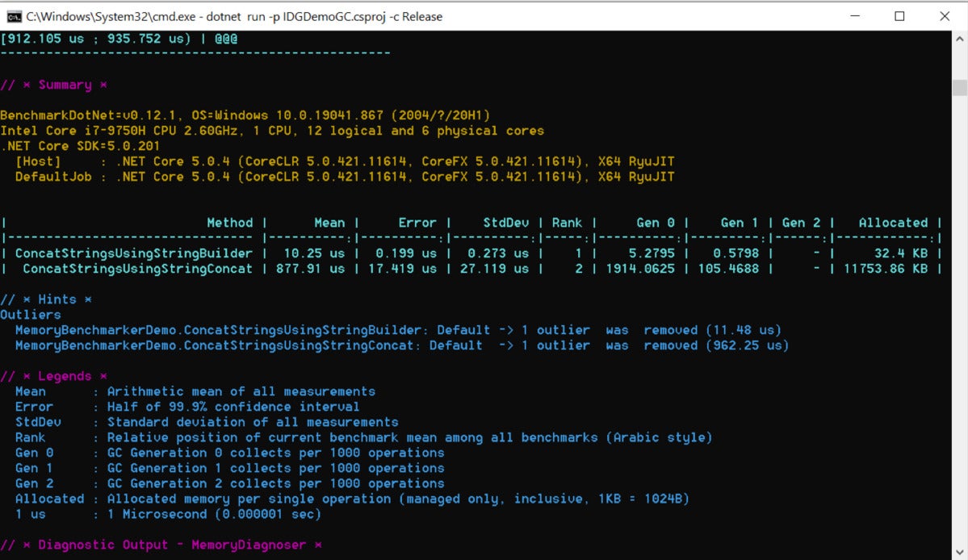The height and width of the screenshot is (560, 968).
Task: Click the 'Method' column header
Action: (x=229, y=223)
